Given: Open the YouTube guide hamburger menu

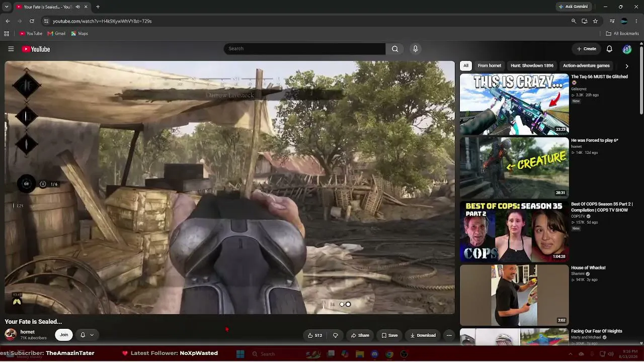Looking at the screenshot, I should 11,49.
